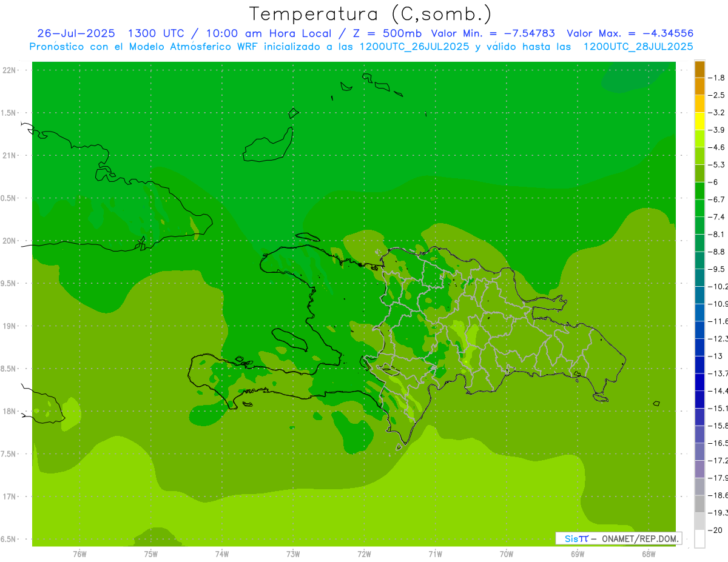Screen dimensions: 728x562
Task: Click the "Valor Max. = -4.34556" readout
Action: (x=629, y=33)
